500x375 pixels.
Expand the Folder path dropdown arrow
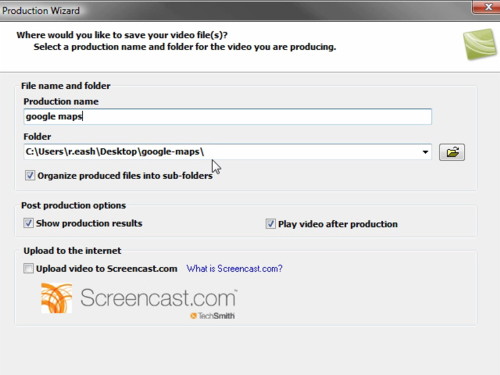coord(425,152)
